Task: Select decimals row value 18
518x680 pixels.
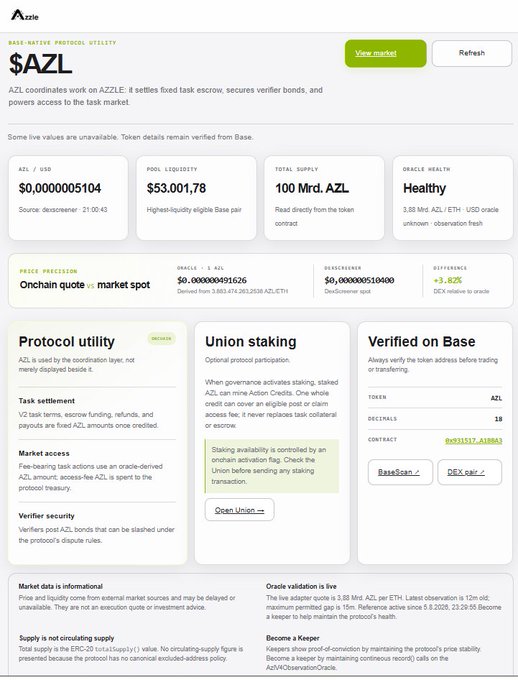Action: 498,419
